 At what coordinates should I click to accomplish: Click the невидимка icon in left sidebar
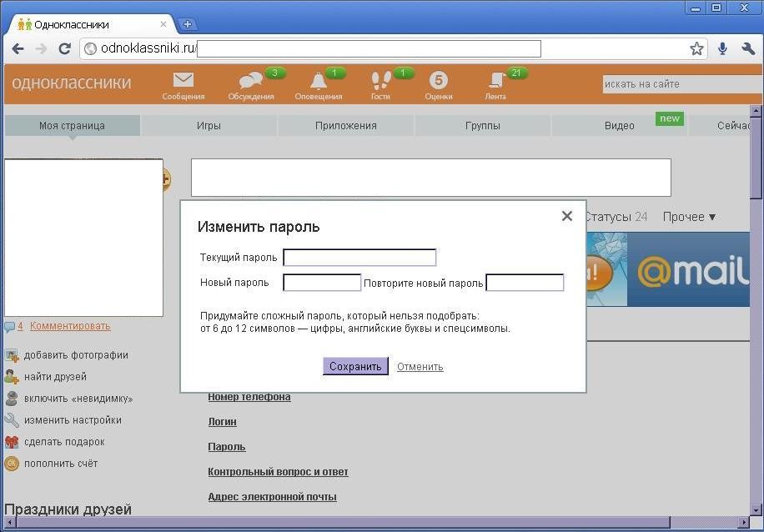click(x=12, y=399)
